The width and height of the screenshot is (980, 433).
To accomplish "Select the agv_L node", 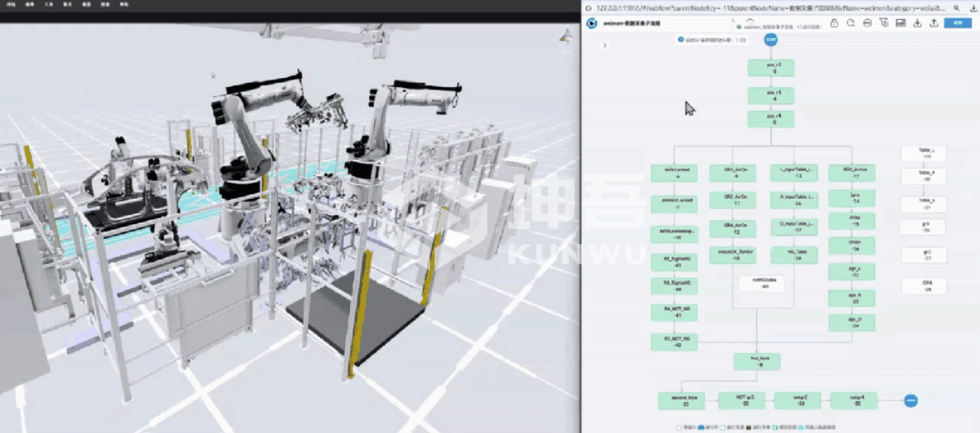I will [852, 272].
